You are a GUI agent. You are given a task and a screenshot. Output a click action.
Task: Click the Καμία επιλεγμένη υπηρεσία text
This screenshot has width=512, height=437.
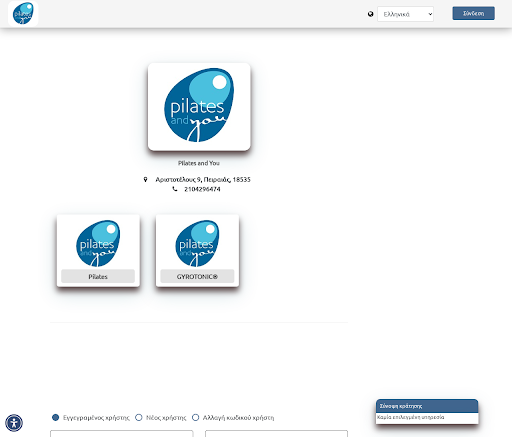410,417
